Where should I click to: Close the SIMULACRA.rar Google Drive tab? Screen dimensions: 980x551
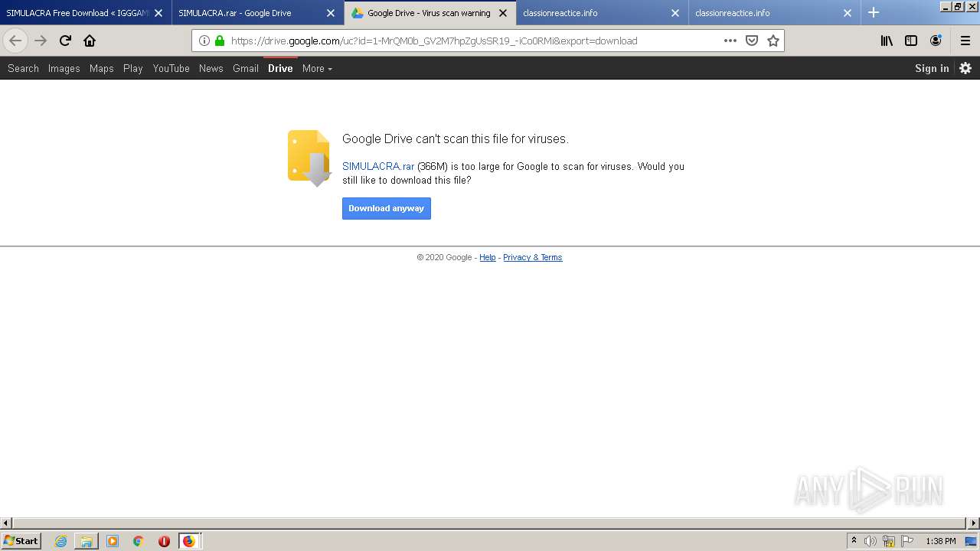pos(331,13)
